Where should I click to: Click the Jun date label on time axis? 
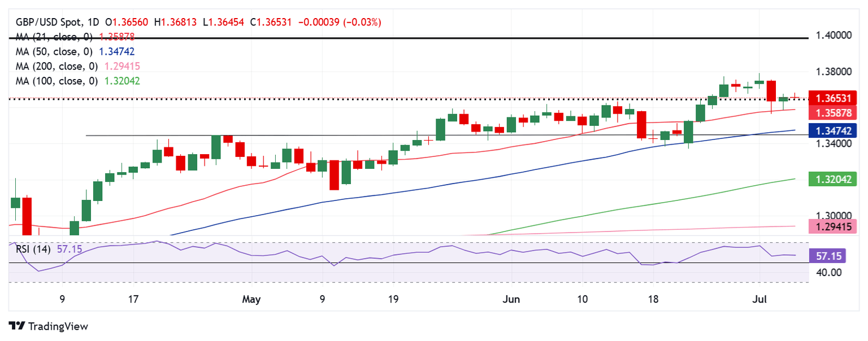pyautogui.click(x=511, y=299)
